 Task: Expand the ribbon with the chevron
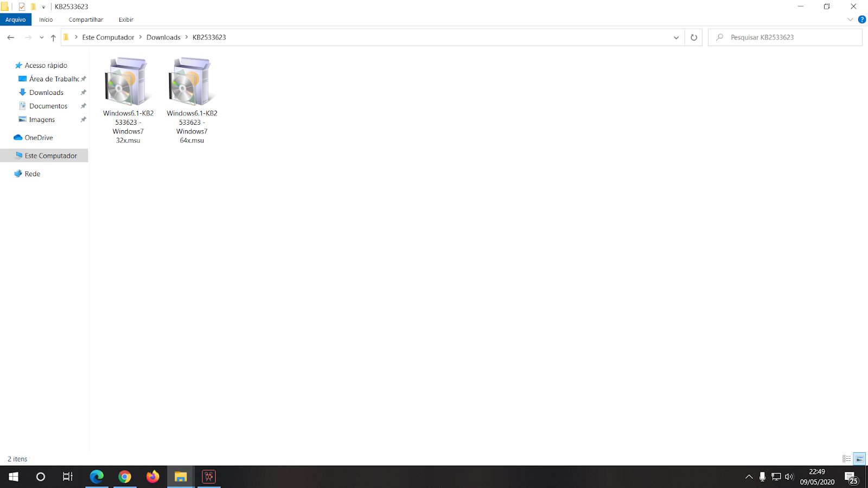850,20
